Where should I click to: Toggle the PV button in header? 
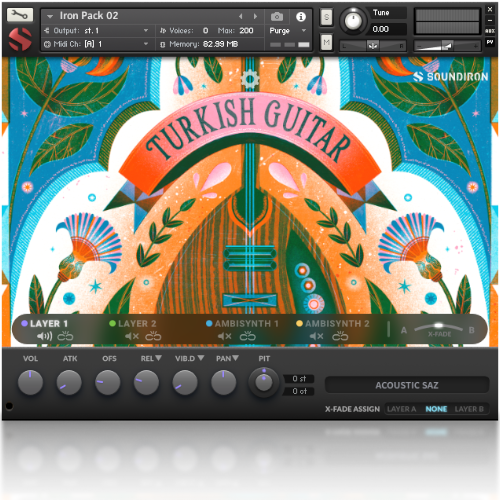point(490,42)
